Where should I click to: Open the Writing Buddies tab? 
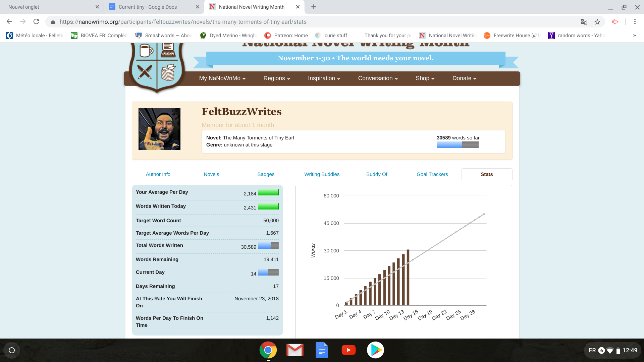[x=322, y=174]
